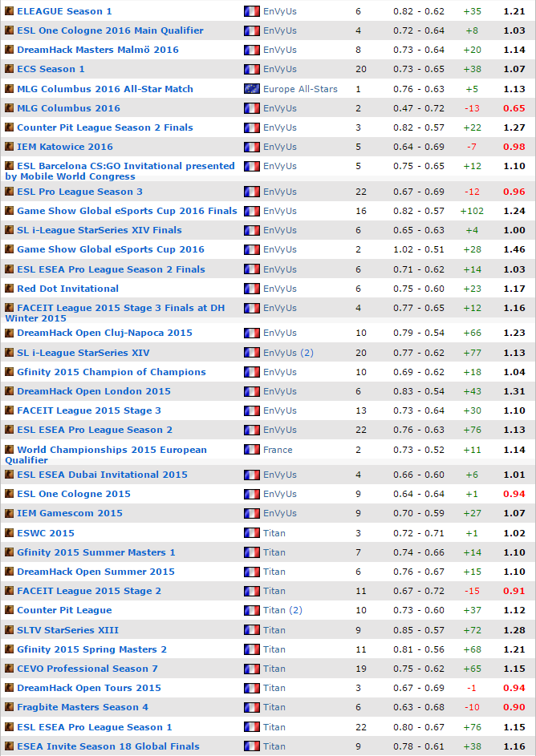The image size is (536, 756).
Task: Click the French flag in ESWC 2015 row
Action: pos(252,533)
